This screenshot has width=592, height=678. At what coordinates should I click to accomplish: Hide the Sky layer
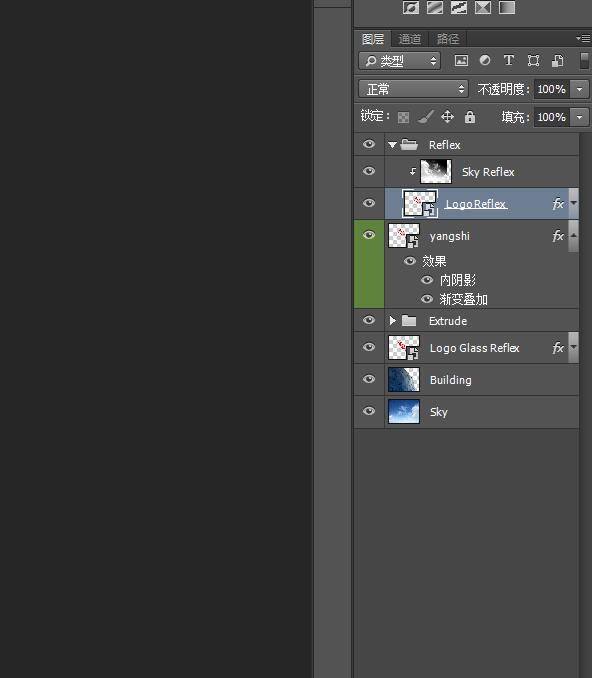[369, 411]
